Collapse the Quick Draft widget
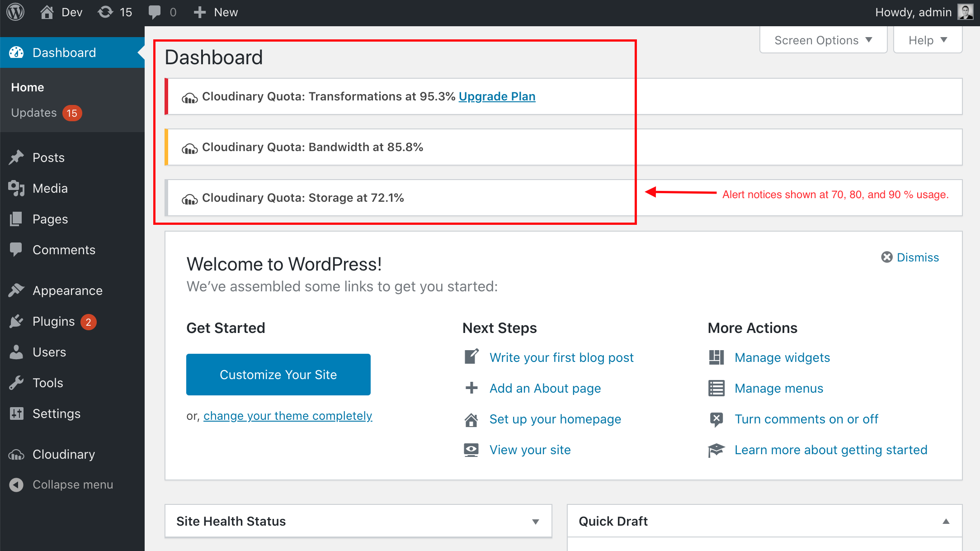 (946, 522)
